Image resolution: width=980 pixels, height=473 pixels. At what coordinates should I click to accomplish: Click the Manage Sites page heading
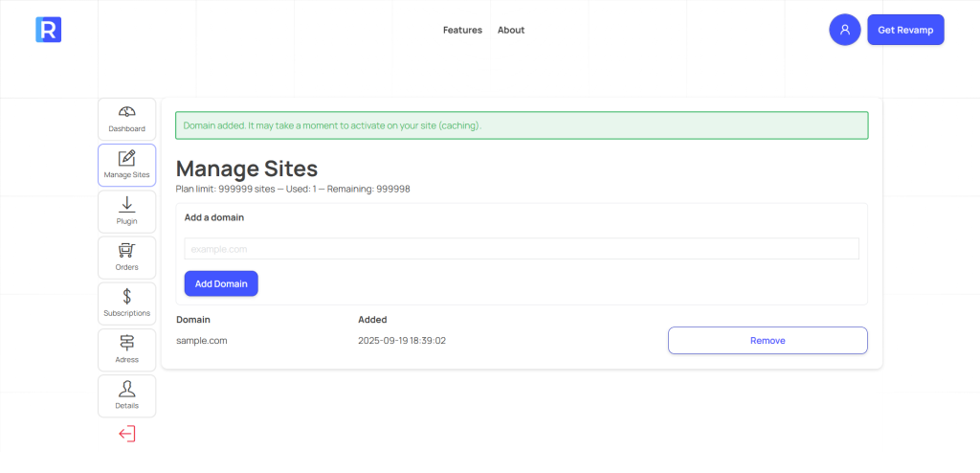pos(247,169)
